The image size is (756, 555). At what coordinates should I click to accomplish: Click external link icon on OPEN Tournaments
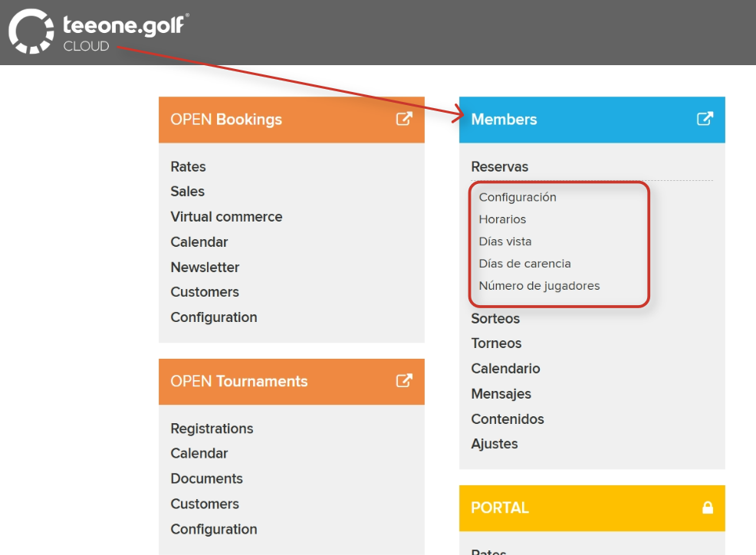(404, 381)
